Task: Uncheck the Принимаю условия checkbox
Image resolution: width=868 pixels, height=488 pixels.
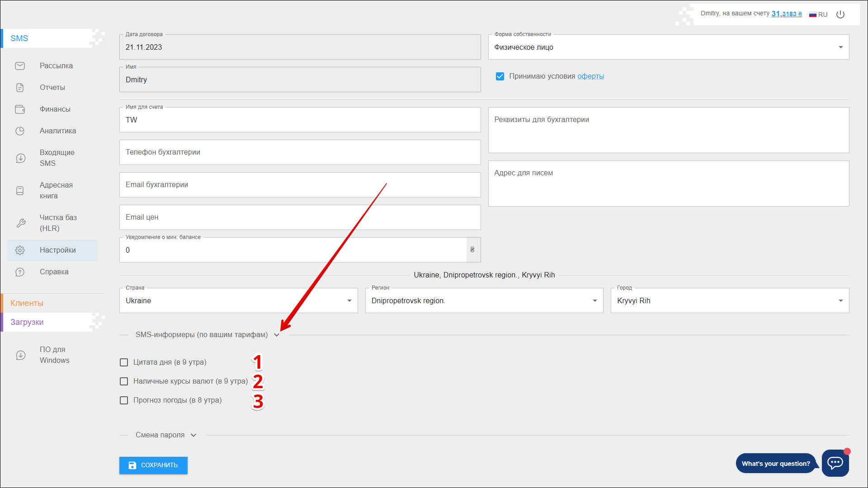Action: point(500,76)
